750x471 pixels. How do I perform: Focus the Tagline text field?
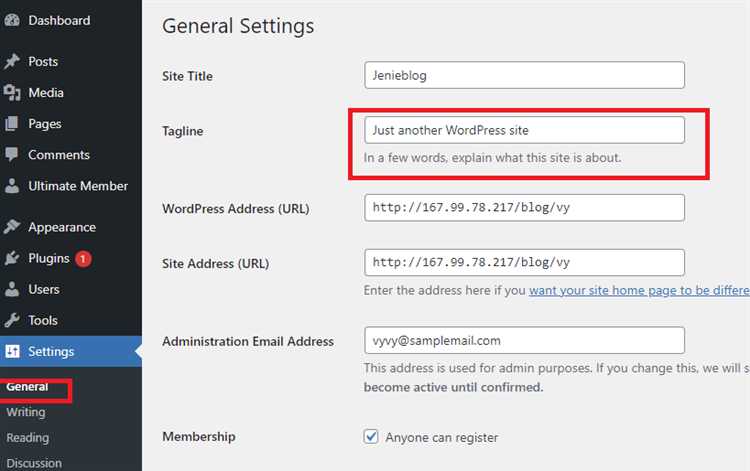524,130
